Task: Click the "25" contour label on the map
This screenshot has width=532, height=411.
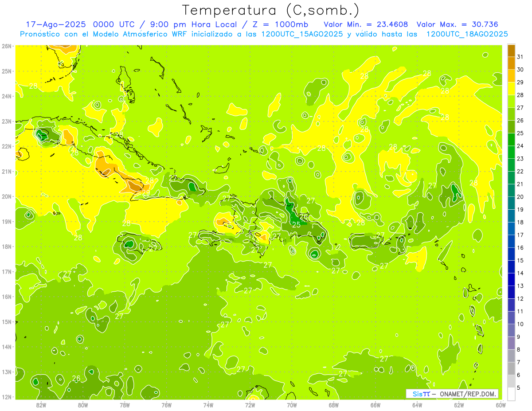Action: (x=296, y=225)
